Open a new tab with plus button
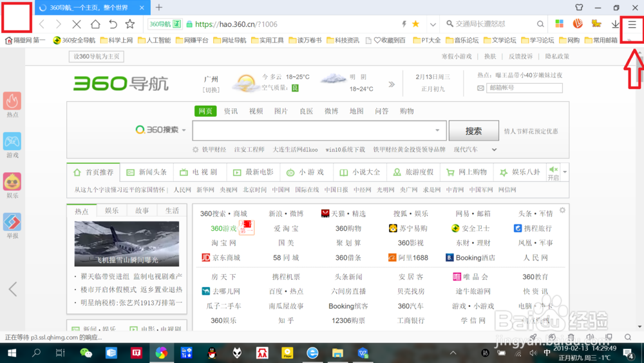Screen dimensions: 644x363 (x=159, y=7)
